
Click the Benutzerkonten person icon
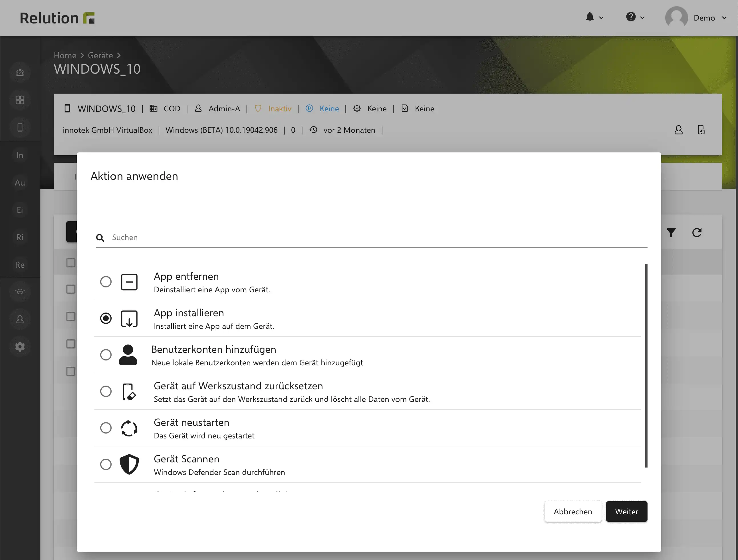[128, 355]
